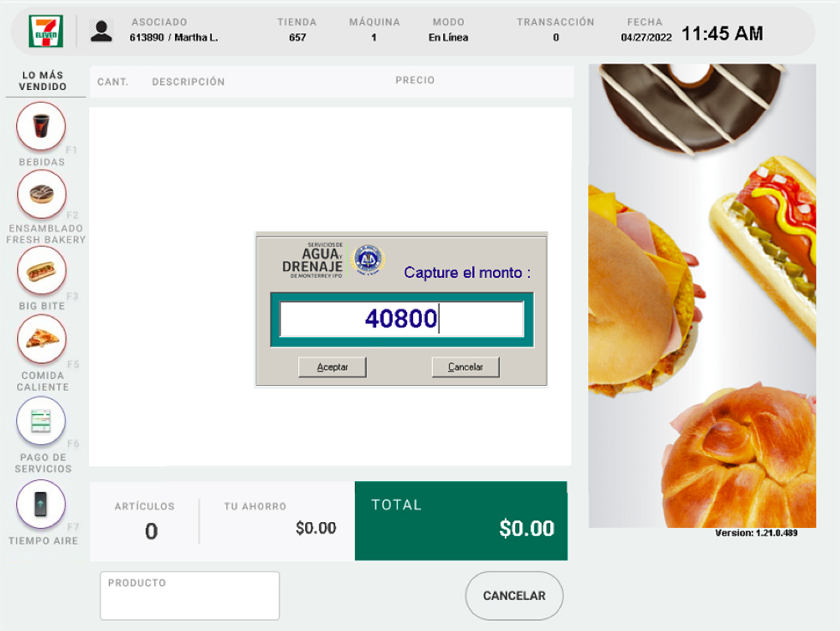Click the food promotional banner image

[702, 296]
